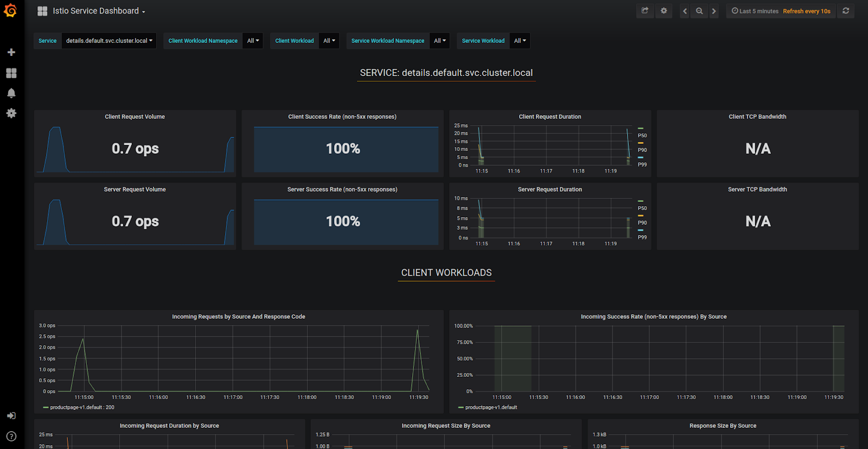
Task: Open the Client Success Rate panel title menu
Action: [342, 117]
